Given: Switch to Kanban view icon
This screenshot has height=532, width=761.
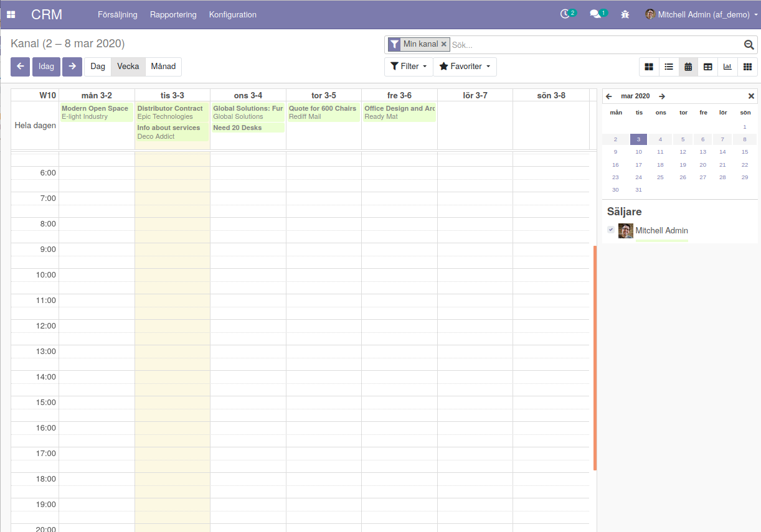Looking at the screenshot, I should tap(649, 67).
